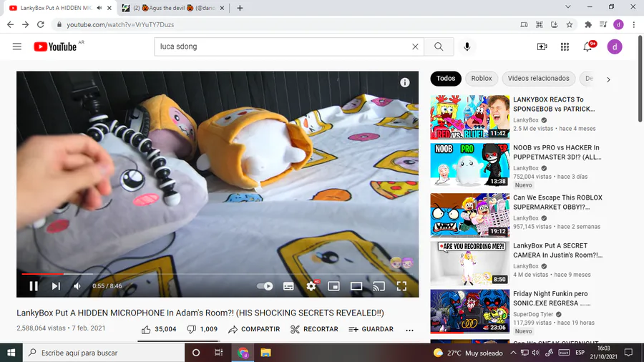Dislike the video with 1,009 dislikes
This screenshot has width=644, height=362.
(203, 329)
